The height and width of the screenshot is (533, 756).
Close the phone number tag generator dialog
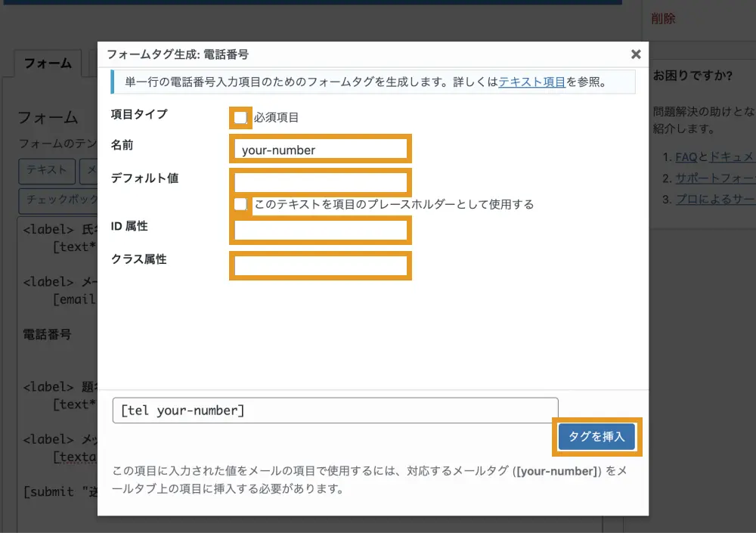point(636,54)
